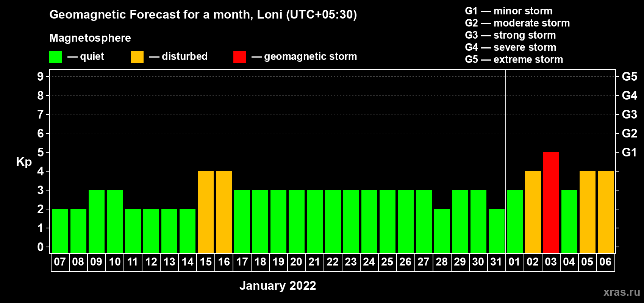Click the 'disturbed' legend text
This screenshot has width=644, height=303.
(185, 56)
